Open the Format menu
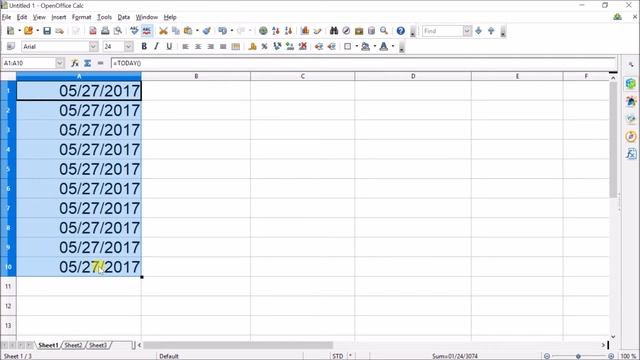This screenshot has width=640, height=360. (82, 17)
